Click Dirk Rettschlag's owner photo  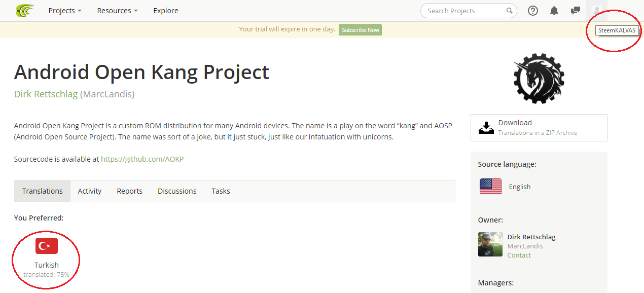[x=490, y=244]
